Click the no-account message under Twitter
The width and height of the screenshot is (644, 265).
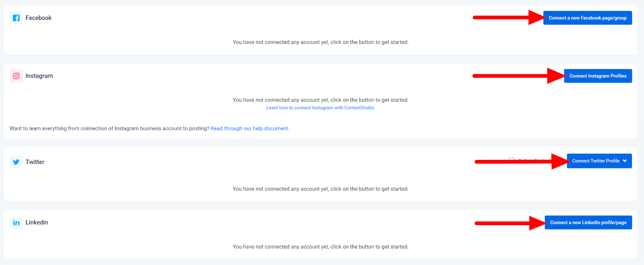click(x=320, y=189)
